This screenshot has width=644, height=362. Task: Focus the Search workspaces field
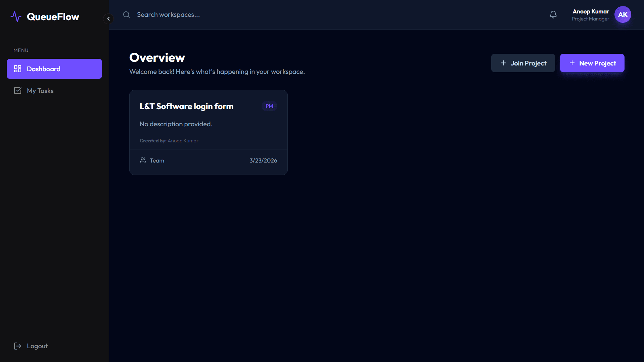[x=168, y=15]
